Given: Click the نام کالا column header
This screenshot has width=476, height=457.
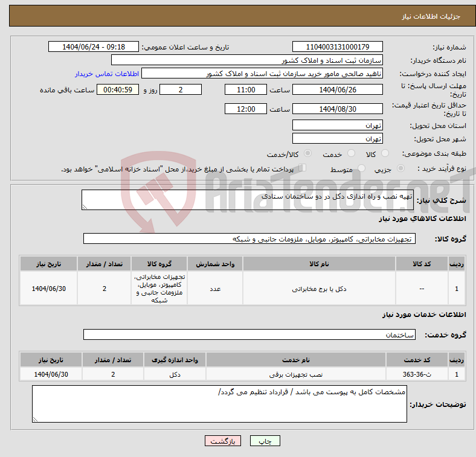Looking at the screenshot, I should click(x=319, y=264).
